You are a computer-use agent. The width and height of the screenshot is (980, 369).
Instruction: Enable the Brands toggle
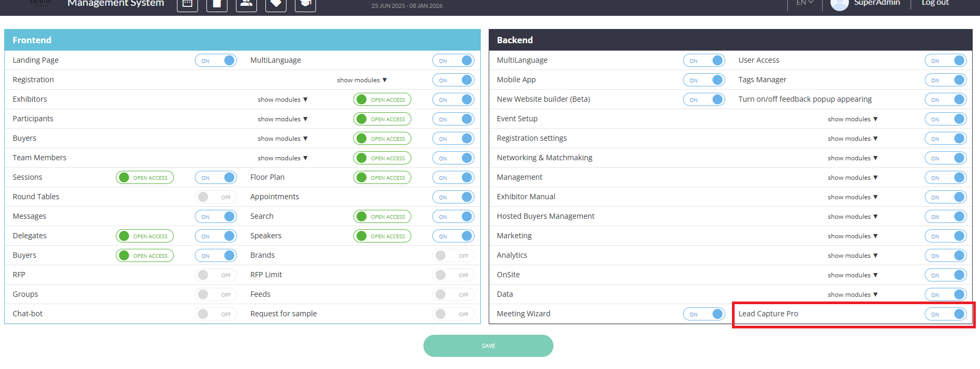[453, 256]
